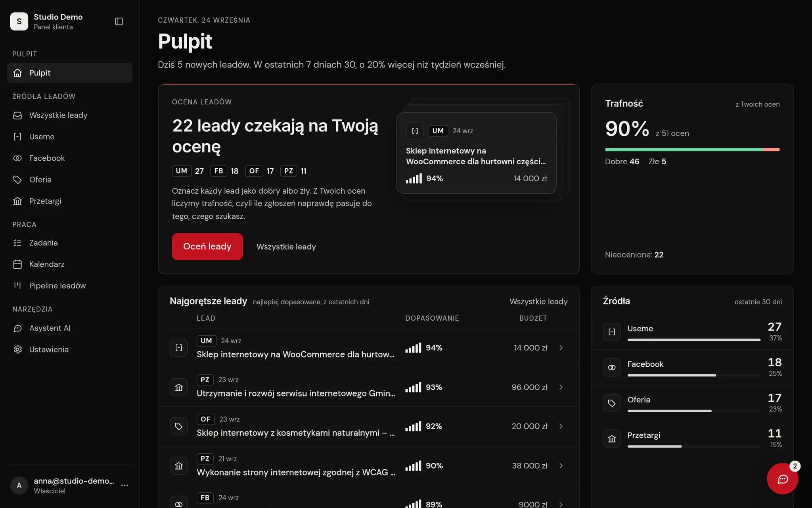Filter by the UM source badge
The width and height of the screenshot is (812, 508).
click(182, 171)
